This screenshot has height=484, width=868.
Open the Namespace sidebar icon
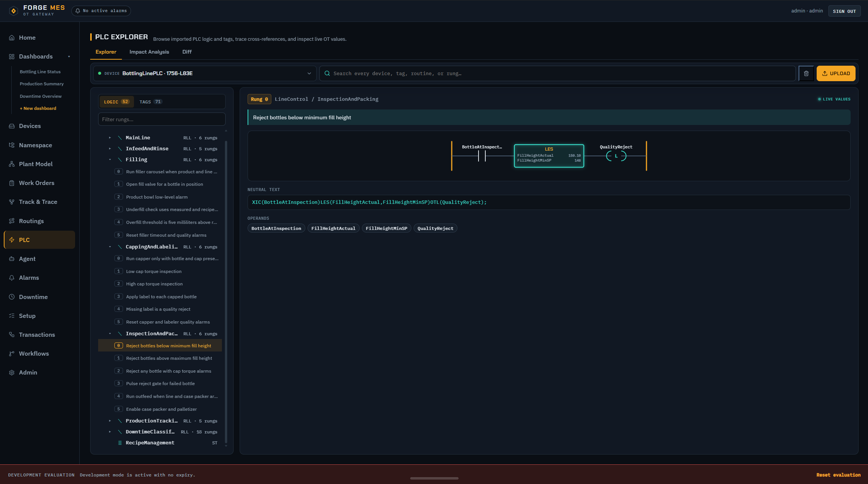pos(12,145)
